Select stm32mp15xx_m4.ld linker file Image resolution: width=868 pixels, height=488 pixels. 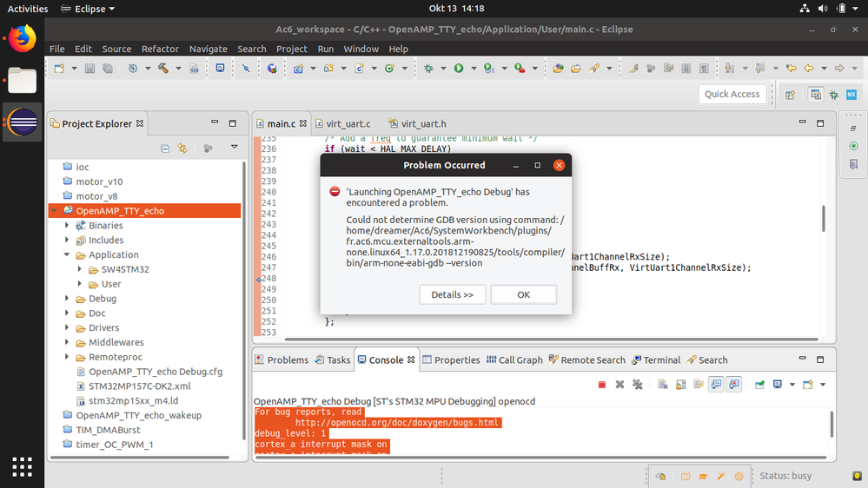click(134, 400)
